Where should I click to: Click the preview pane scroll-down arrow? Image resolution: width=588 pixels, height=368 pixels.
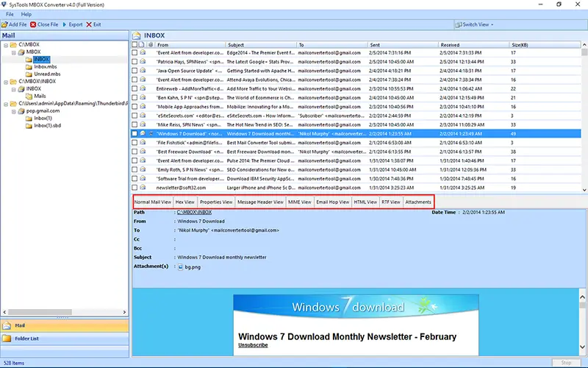click(x=582, y=347)
